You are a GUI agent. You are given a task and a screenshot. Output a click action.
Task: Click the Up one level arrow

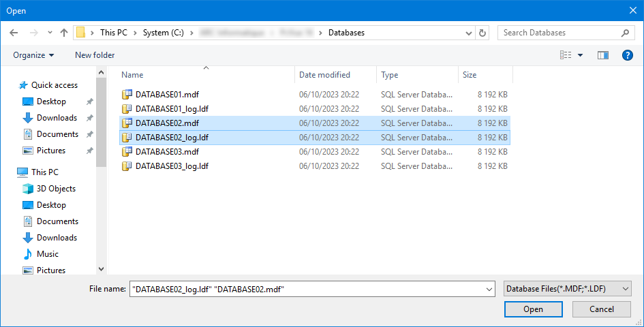[x=64, y=33]
